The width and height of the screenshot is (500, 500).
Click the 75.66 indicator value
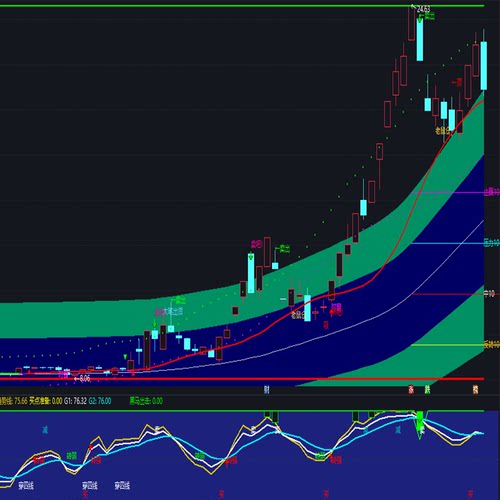coord(21,401)
